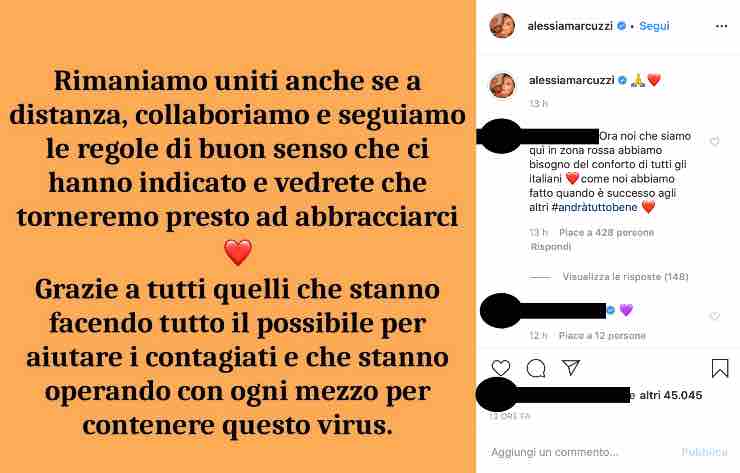Image resolution: width=740 pixels, height=473 pixels.
Task: Like the post with the heart icon
Action: click(501, 368)
